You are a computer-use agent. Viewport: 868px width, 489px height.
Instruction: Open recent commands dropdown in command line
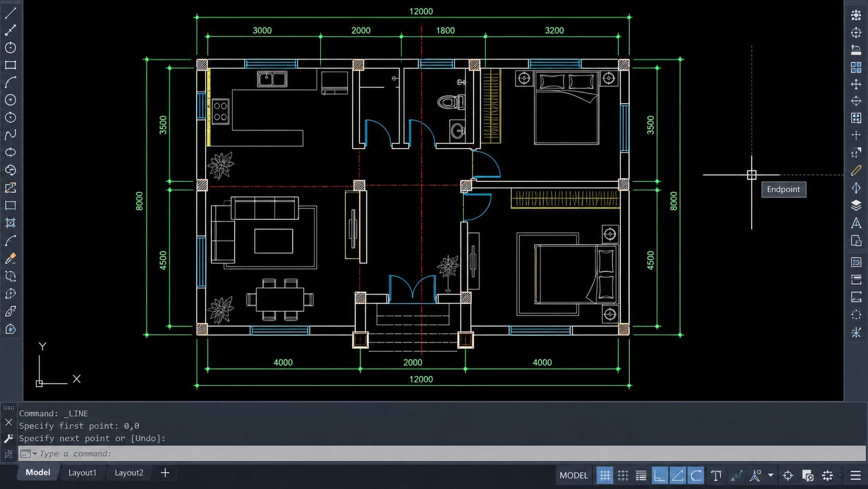point(35,454)
